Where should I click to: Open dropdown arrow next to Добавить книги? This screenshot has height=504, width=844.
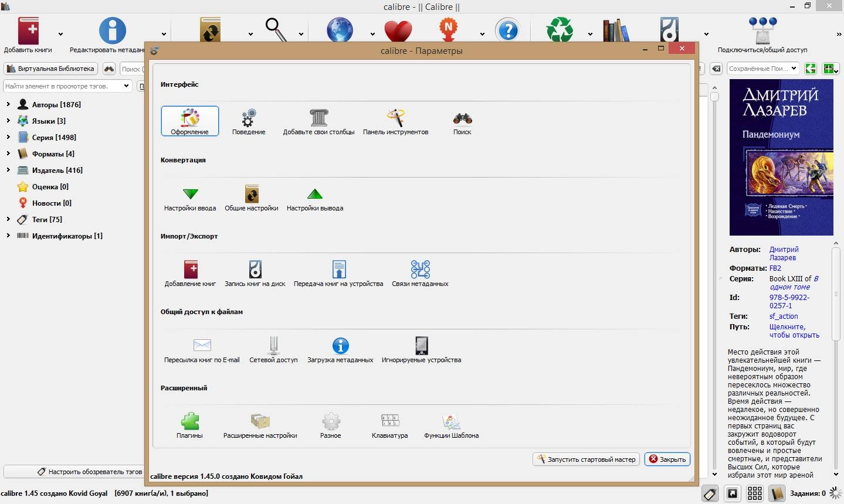coord(60,35)
